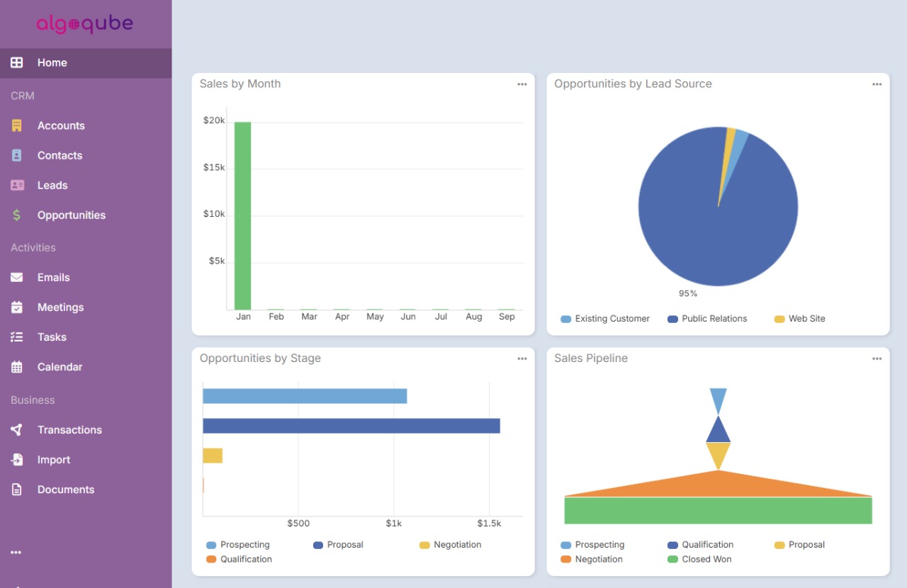Click the algoqube logo

click(85, 24)
